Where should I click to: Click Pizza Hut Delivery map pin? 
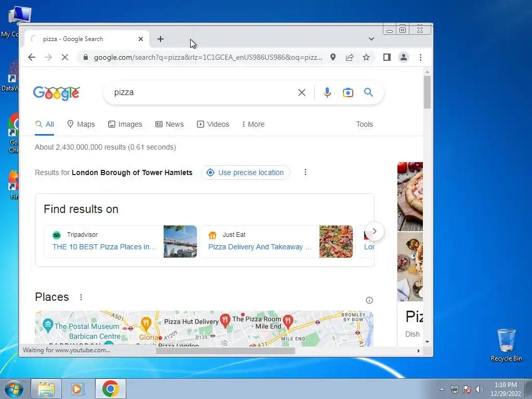225,320
